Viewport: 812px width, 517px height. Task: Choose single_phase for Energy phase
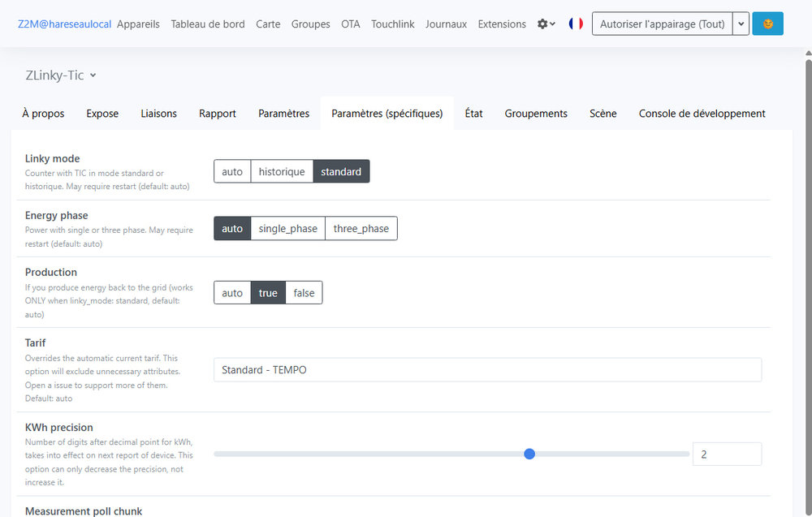288,228
